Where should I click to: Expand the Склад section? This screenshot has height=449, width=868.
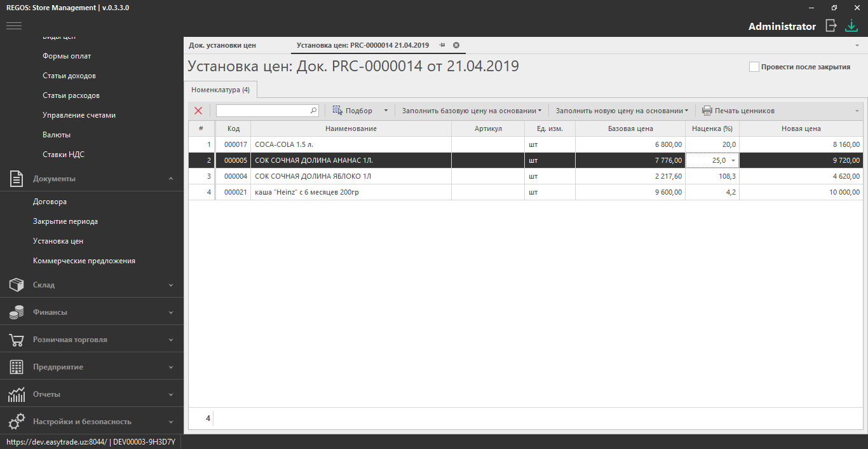[x=171, y=286]
